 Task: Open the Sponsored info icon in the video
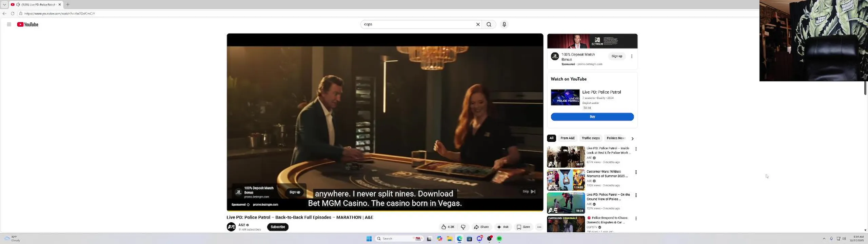pos(248,205)
